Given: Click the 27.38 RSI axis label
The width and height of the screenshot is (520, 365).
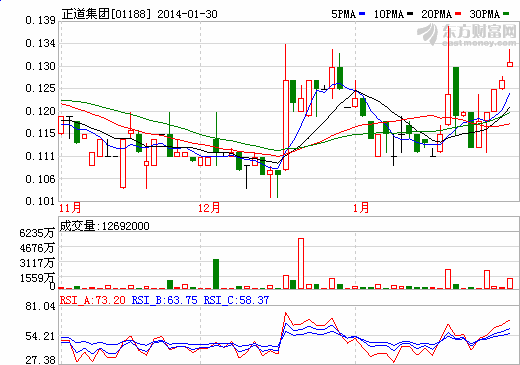Looking at the screenshot, I should (40, 360).
